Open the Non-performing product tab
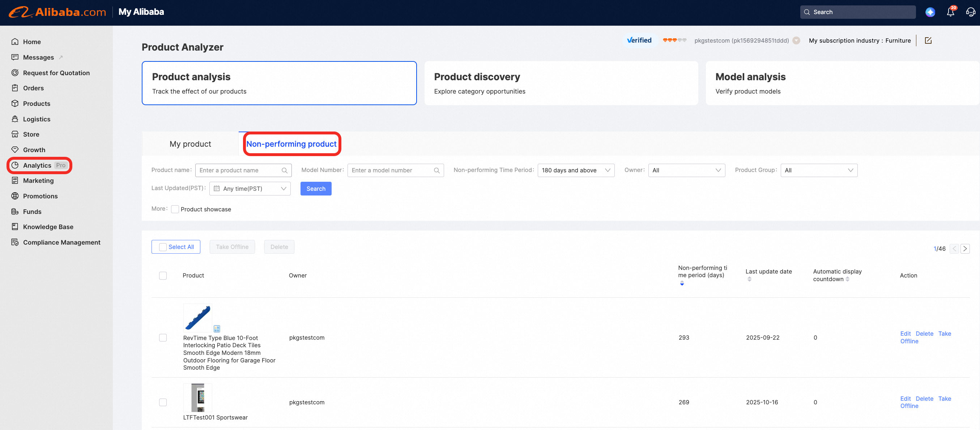 point(291,144)
